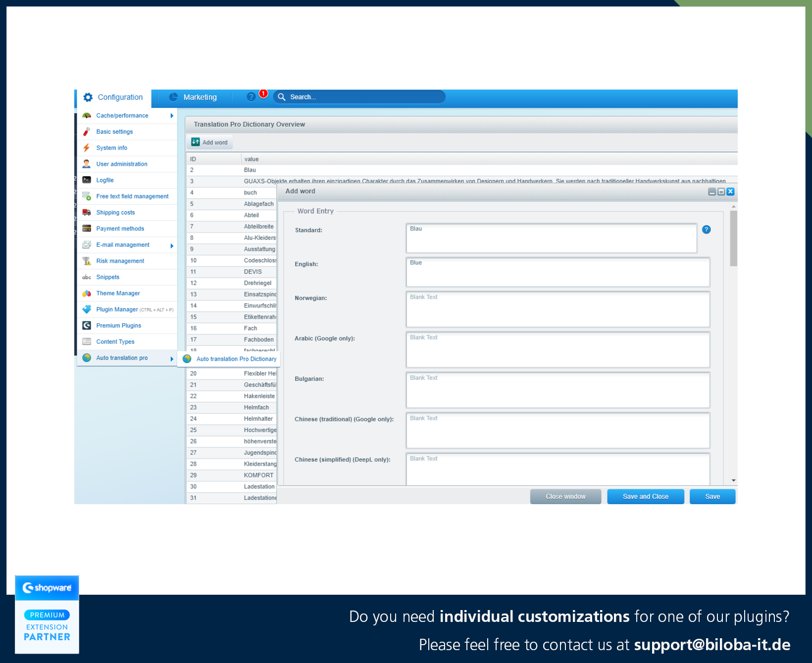Viewport: 812px width, 663px height.
Task: Click the Arabic (Google only) text field
Action: pos(558,350)
